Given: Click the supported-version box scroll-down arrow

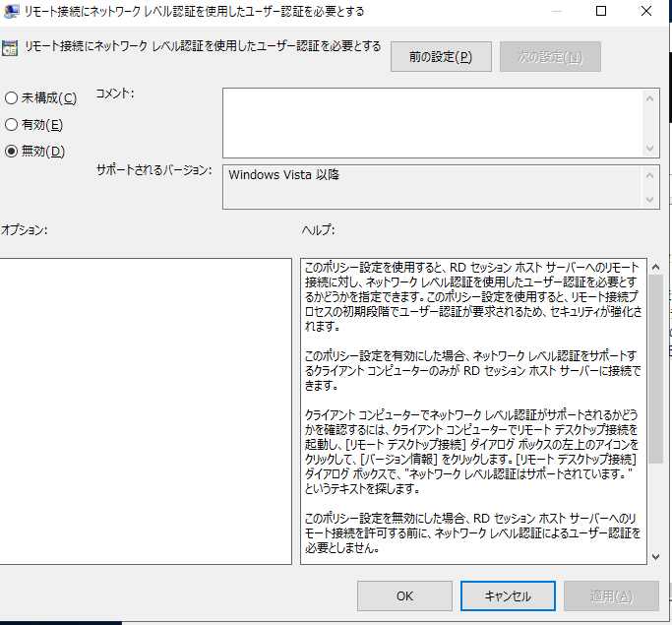Looking at the screenshot, I should 649,200.
